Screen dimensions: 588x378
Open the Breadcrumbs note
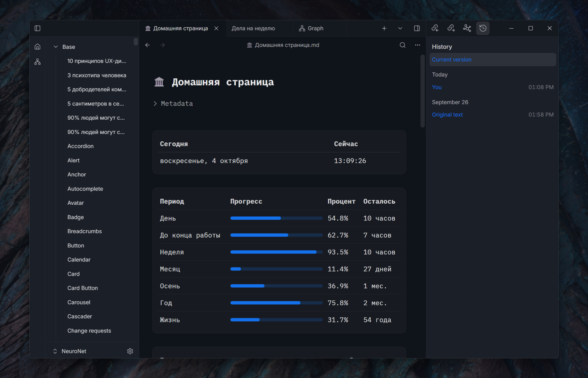(85, 231)
